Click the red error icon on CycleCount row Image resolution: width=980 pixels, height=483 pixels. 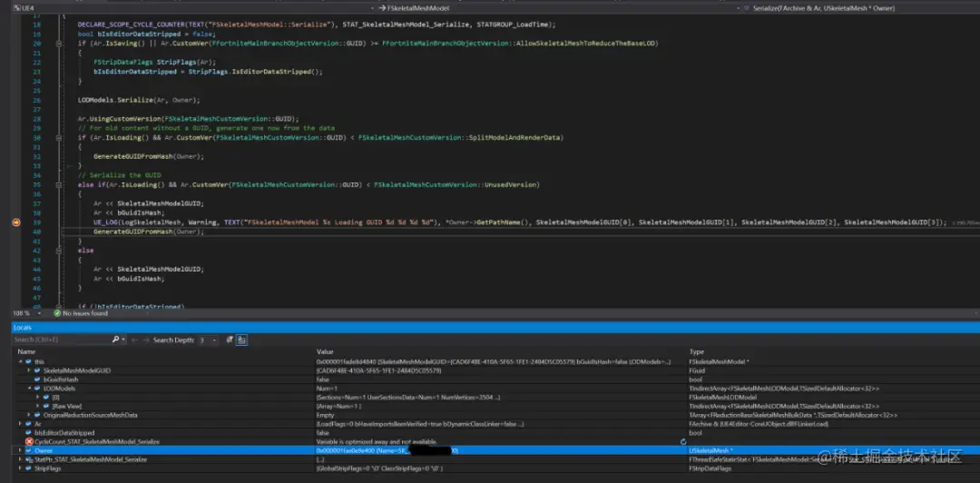[x=29, y=442]
